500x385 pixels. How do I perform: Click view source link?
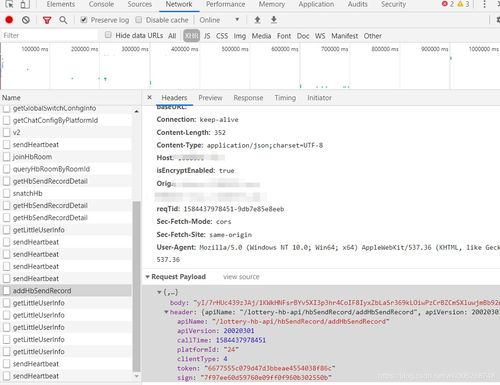[241, 277]
